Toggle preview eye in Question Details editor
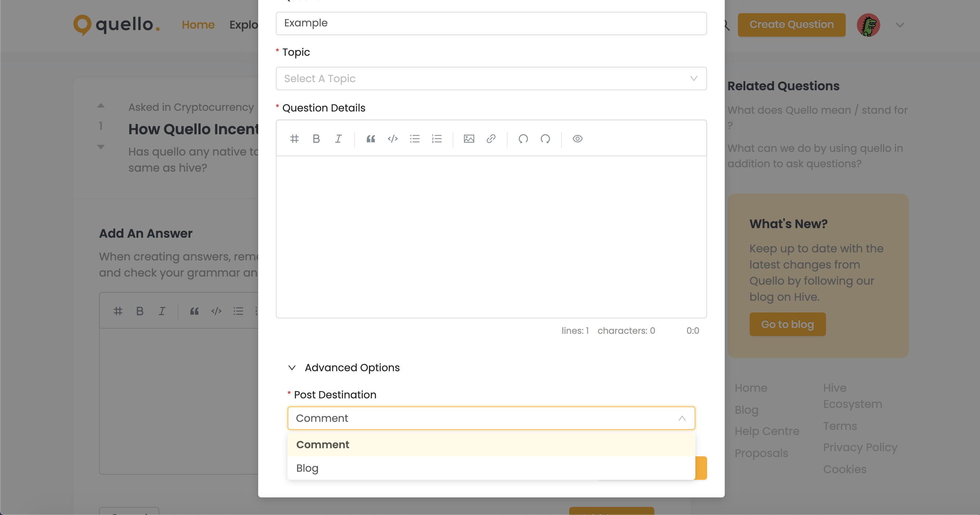Screen dimensions: 980x515 [x=578, y=139]
